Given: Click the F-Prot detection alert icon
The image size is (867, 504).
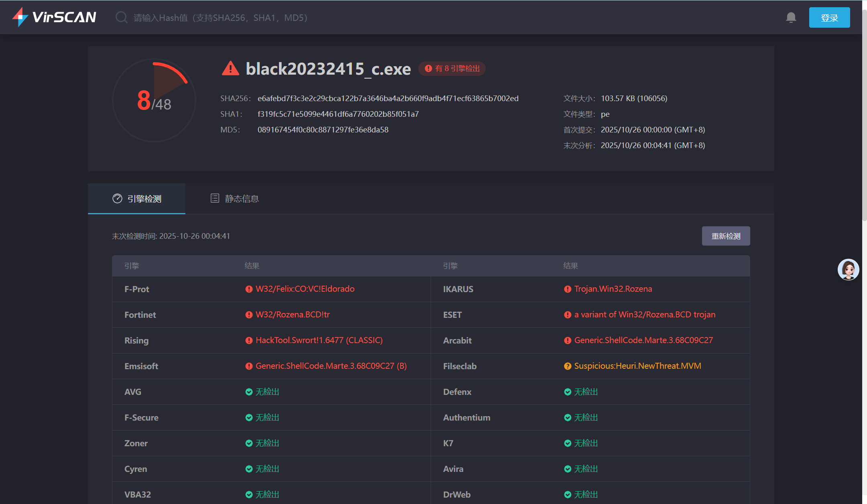Looking at the screenshot, I should [x=249, y=289].
